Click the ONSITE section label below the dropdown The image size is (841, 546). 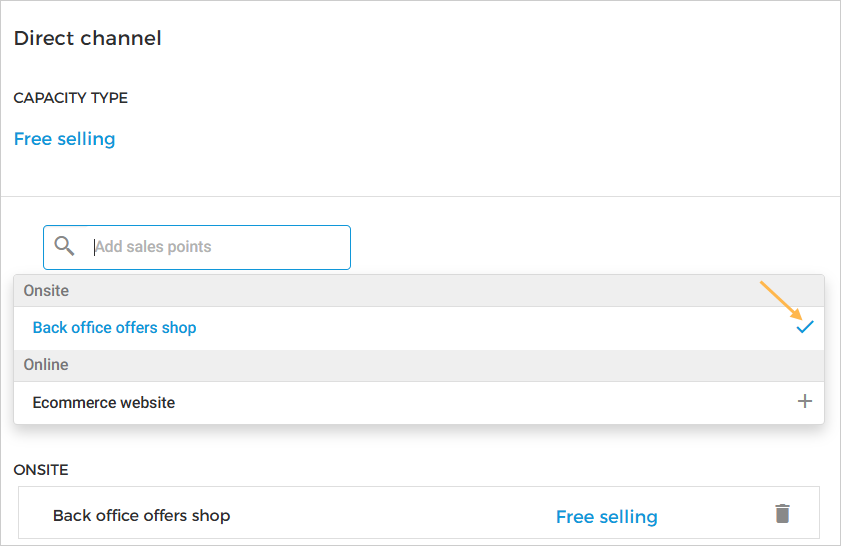(41, 469)
